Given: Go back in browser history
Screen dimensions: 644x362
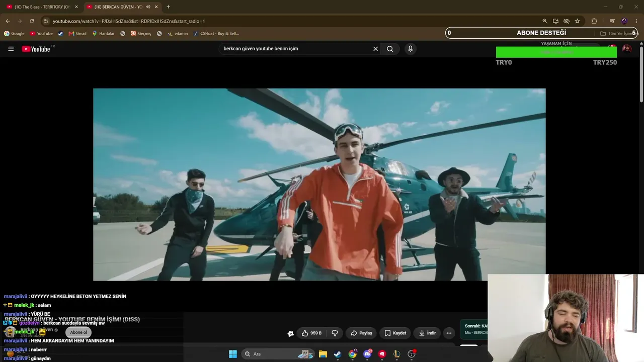Looking at the screenshot, I should pos(8,21).
